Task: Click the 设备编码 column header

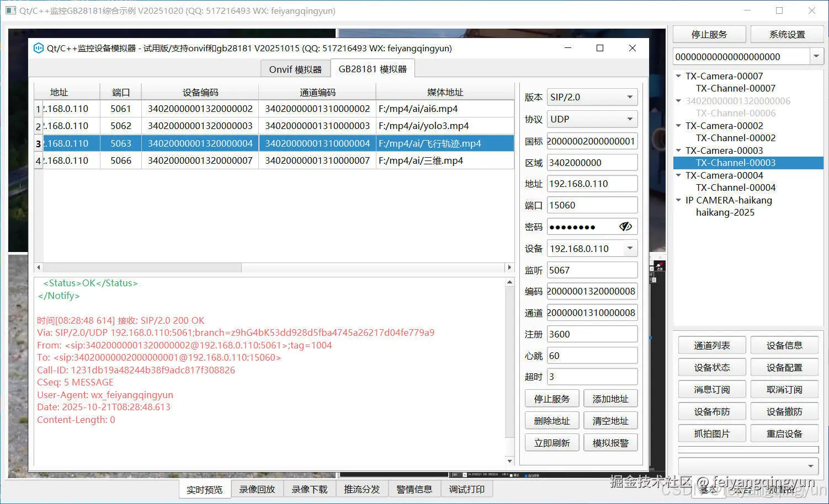Action: pos(200,92)
